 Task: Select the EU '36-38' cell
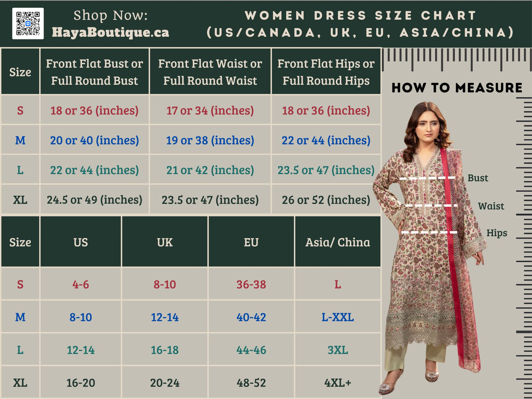pos(251,285)
